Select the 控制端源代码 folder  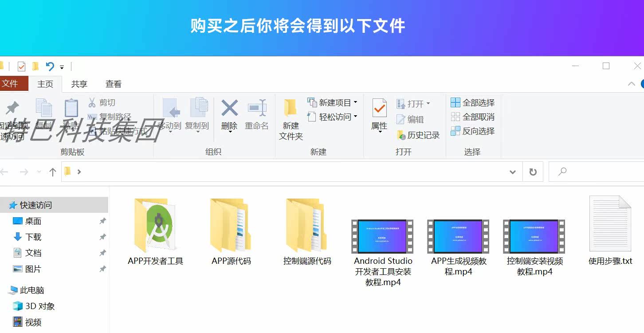click(307, 232)
